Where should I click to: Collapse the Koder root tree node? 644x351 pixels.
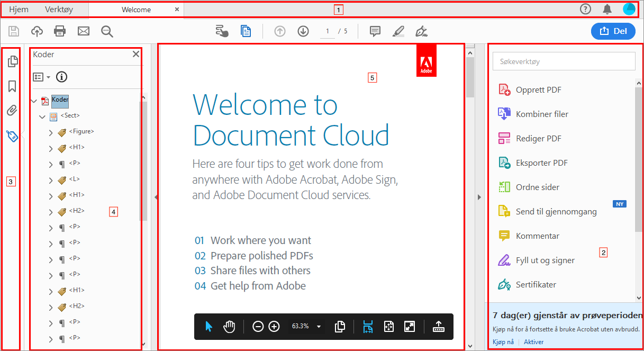pos(34,101)
